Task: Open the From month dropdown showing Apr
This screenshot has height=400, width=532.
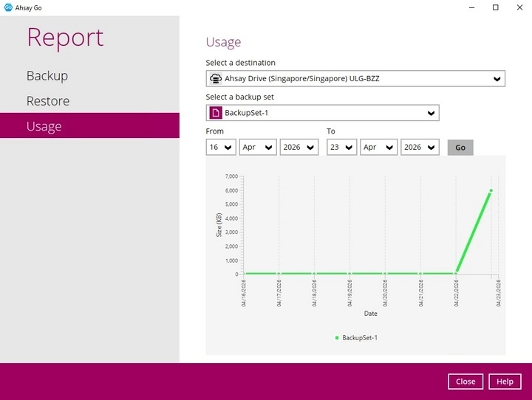Action: tap(258, 147)
